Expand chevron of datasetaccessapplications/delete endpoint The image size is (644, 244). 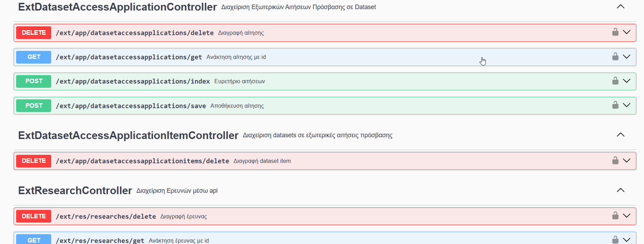point(626,32)
